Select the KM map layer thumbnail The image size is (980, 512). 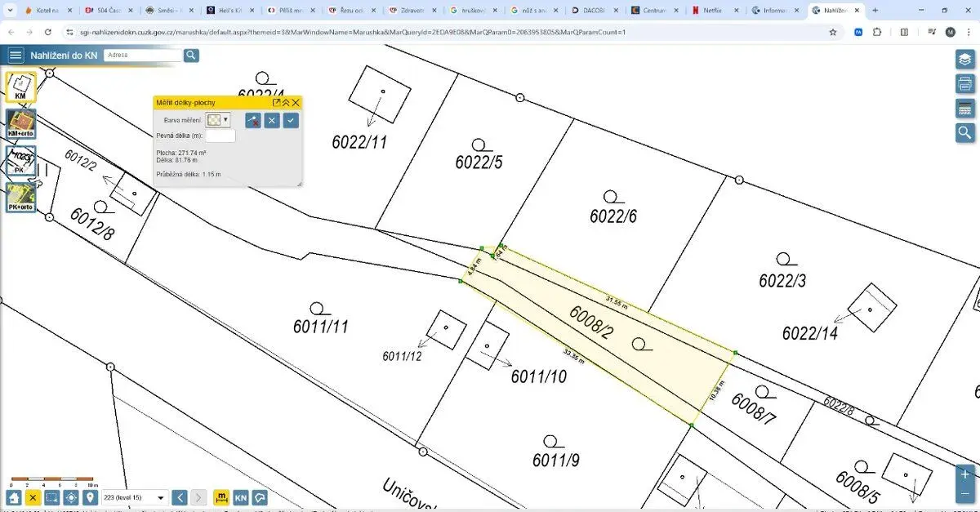coord(20,87)
